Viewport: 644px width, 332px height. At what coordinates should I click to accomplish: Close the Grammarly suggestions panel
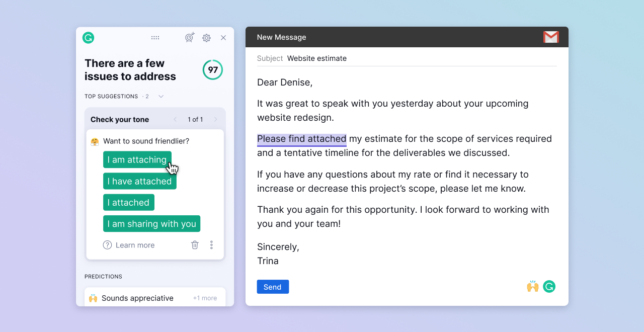(223, 38)
